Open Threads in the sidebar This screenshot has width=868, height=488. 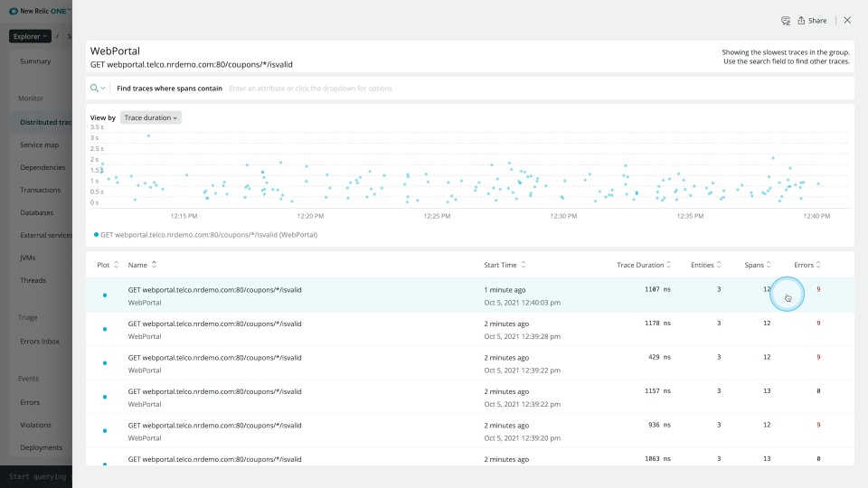tap(33, 280)
